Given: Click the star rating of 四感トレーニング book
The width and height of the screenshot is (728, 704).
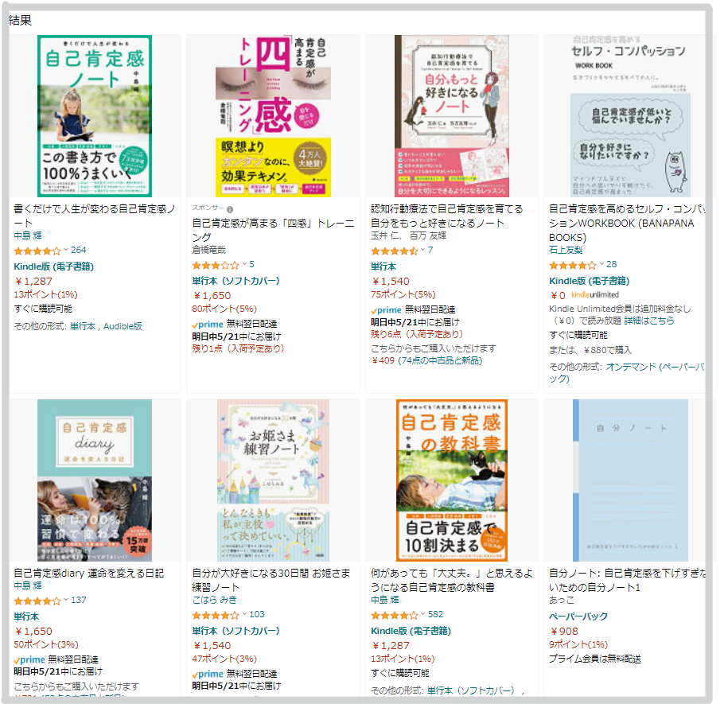Looking at the screenshot, I should pos(216,266).
